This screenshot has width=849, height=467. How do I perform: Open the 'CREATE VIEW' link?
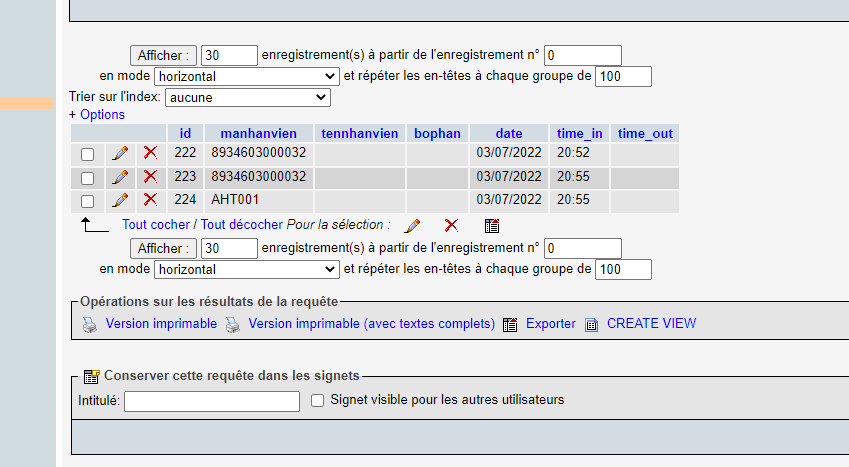(651, 324)
